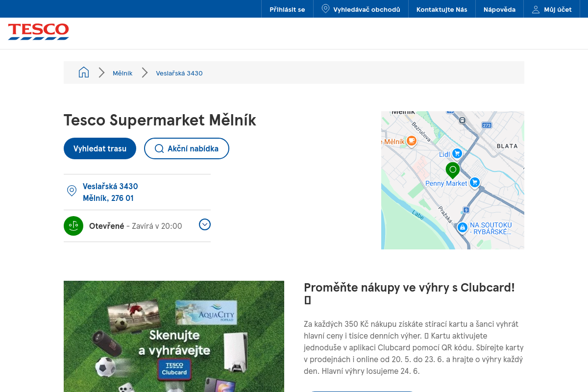Open Můj účet account menu
Screen dimensions: 588x392
(552, 9)
